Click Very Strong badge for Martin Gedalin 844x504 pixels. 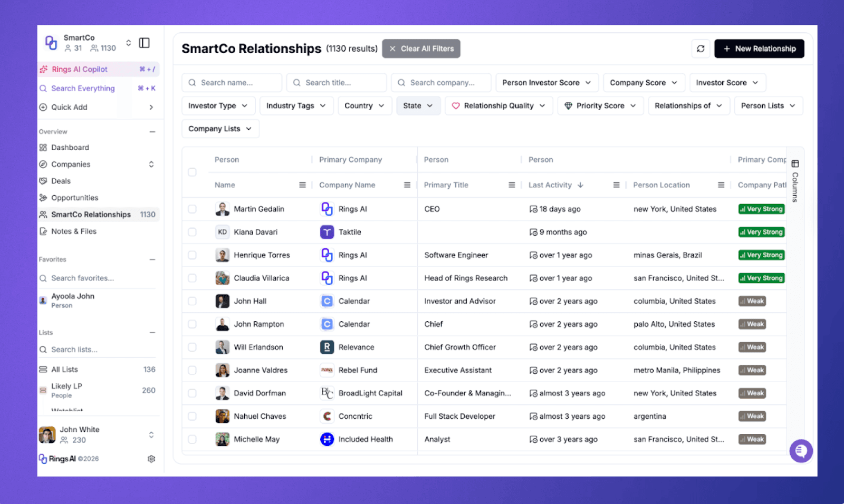pos(761,209)
